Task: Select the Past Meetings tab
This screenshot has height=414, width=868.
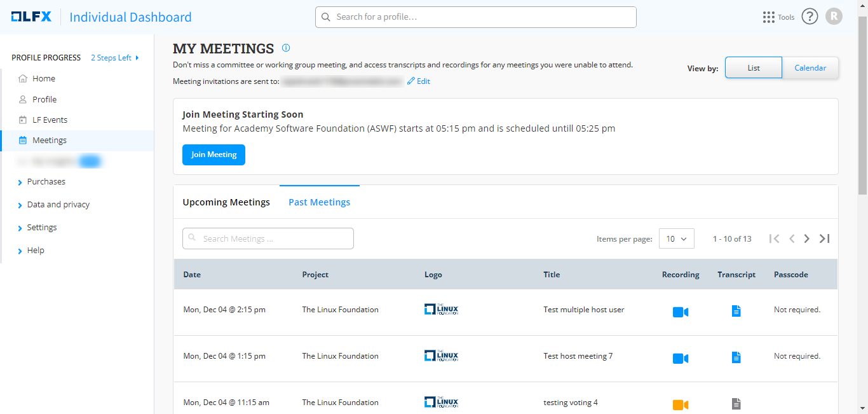Action: tap(319, 202)
